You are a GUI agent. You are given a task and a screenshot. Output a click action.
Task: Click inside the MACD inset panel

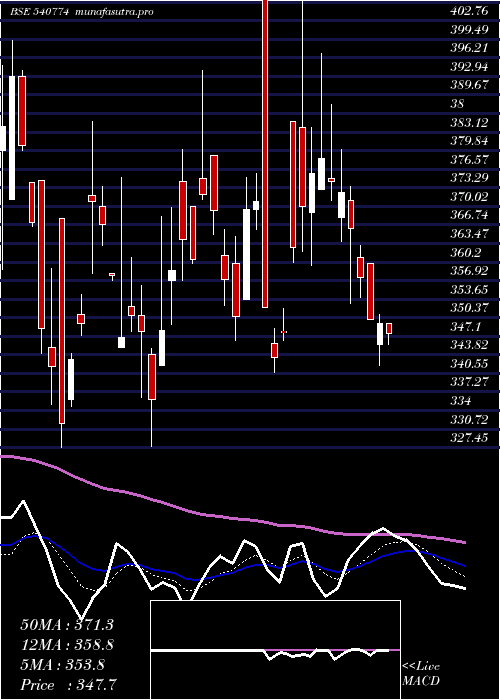click(275, 650)
